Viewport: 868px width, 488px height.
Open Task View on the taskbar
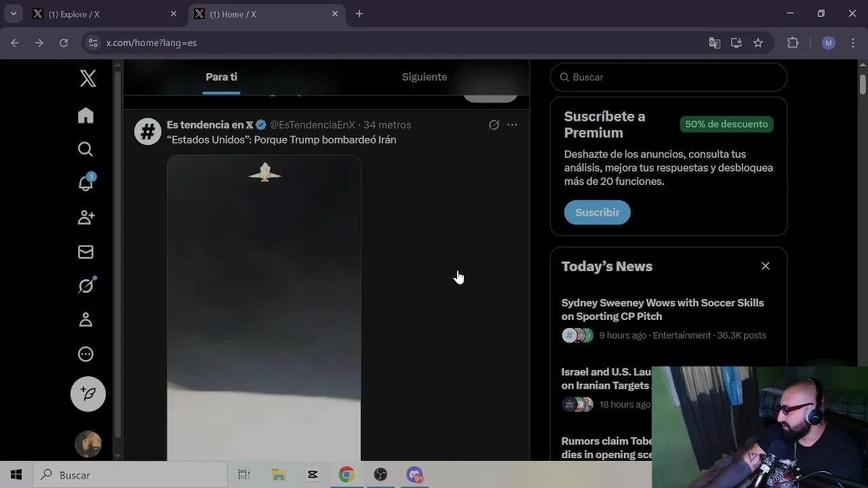point(244,475)
